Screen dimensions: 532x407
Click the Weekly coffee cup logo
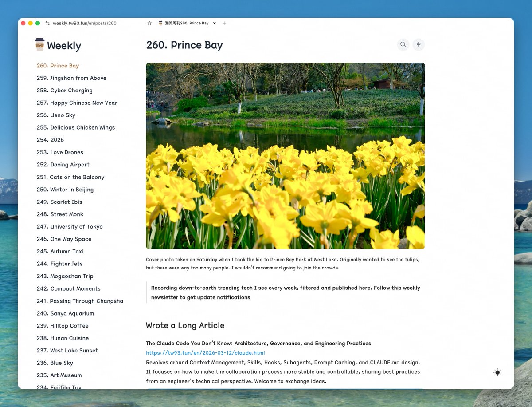point(40,44)
